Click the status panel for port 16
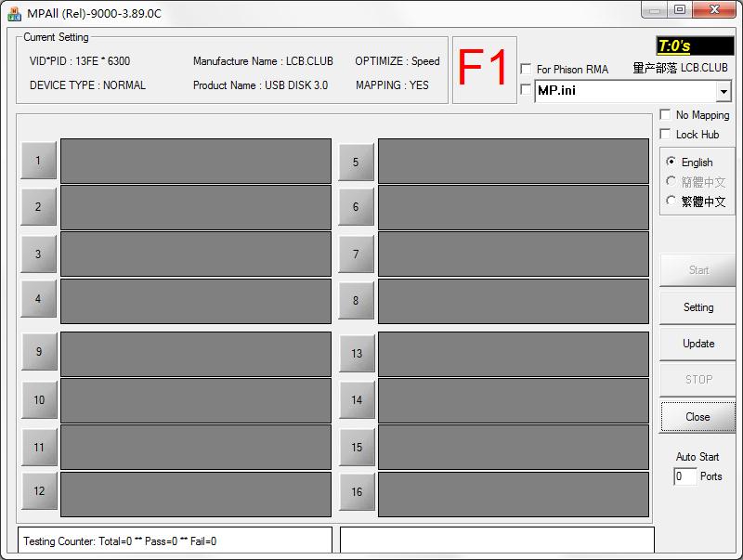This screenshot has width=743, height=560. click(x=514, y=494)
